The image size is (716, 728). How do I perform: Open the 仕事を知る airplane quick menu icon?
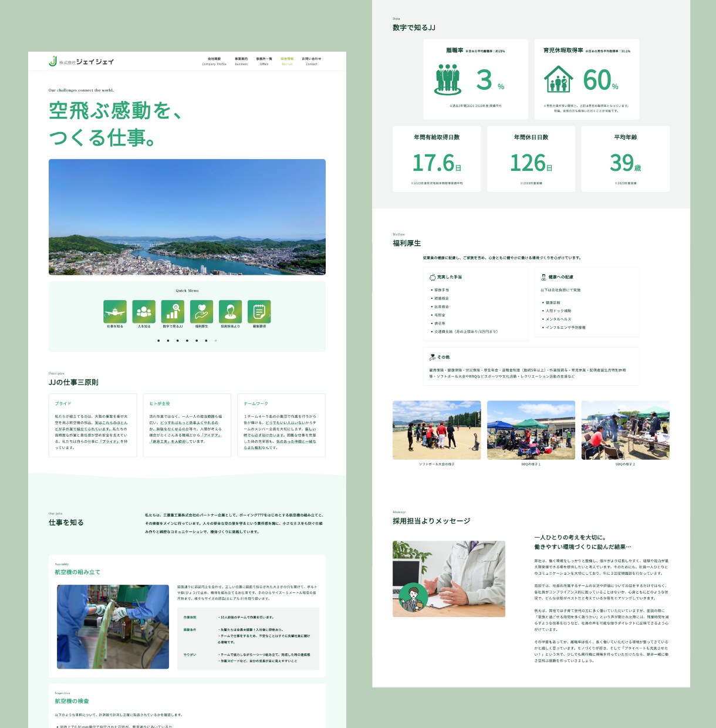(x=115, y=312)
